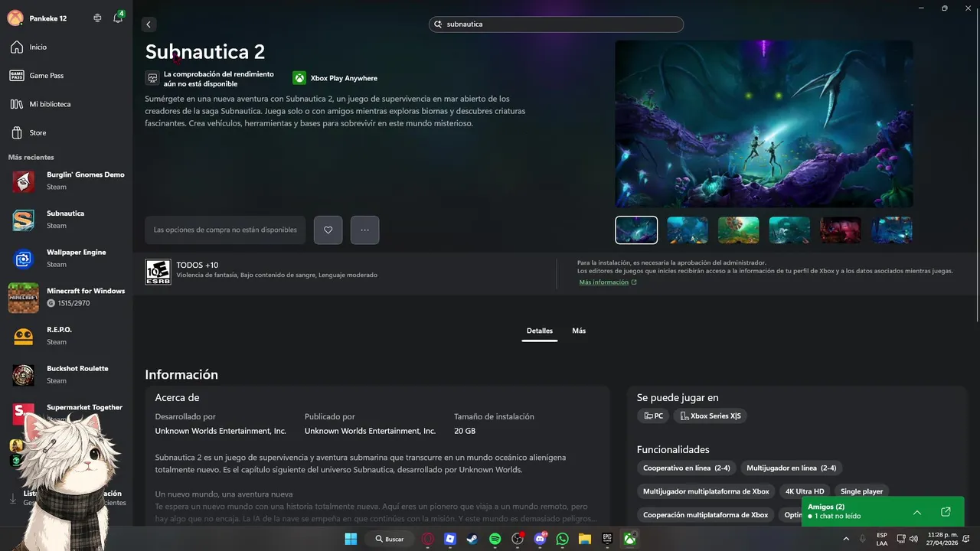Open Windows Start menu
The height and width of the screenshot is (551, 980).
pos(351,539)
